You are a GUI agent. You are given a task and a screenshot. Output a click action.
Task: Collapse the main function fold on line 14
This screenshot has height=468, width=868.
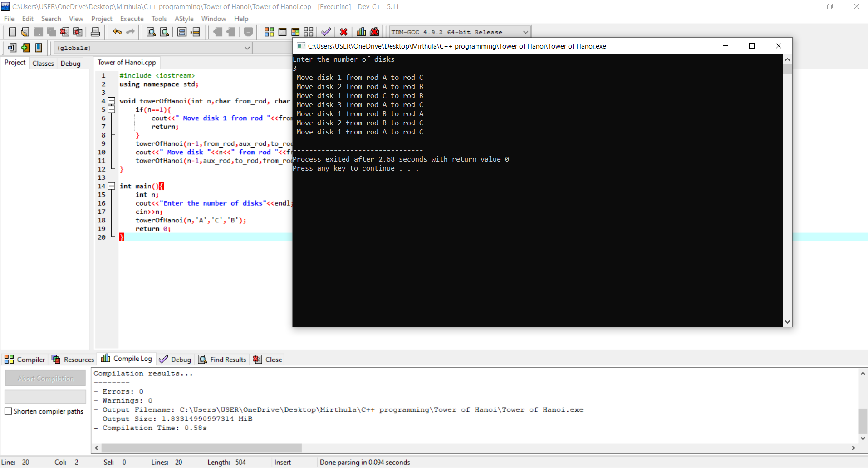tap(111, 186)
